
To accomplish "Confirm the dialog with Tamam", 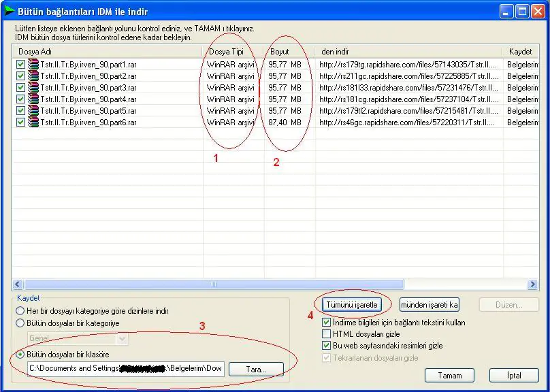I will (449, 375).
